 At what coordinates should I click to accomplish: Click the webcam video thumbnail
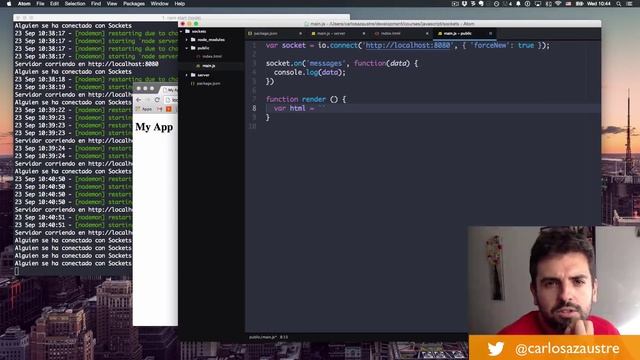coord(554,280)
